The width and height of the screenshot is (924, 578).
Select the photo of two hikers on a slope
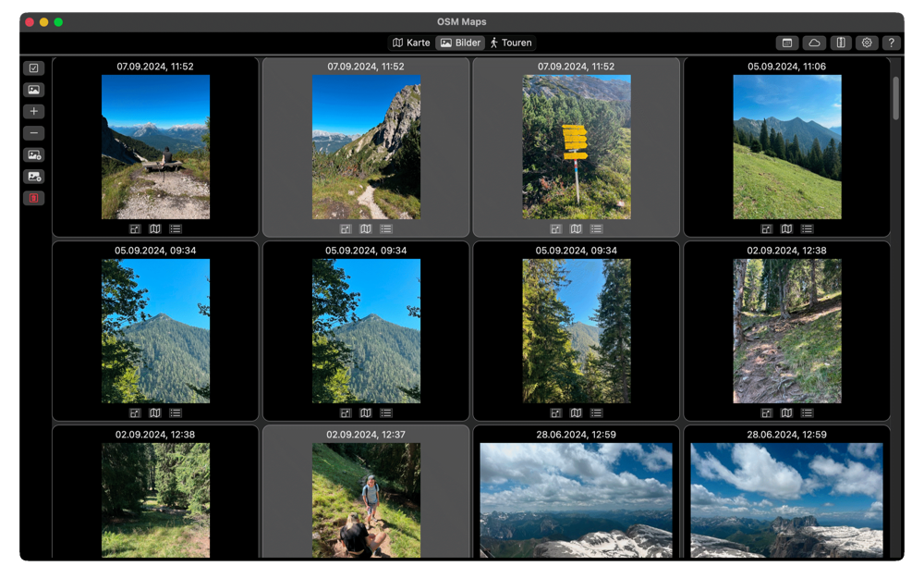(366, 500)
